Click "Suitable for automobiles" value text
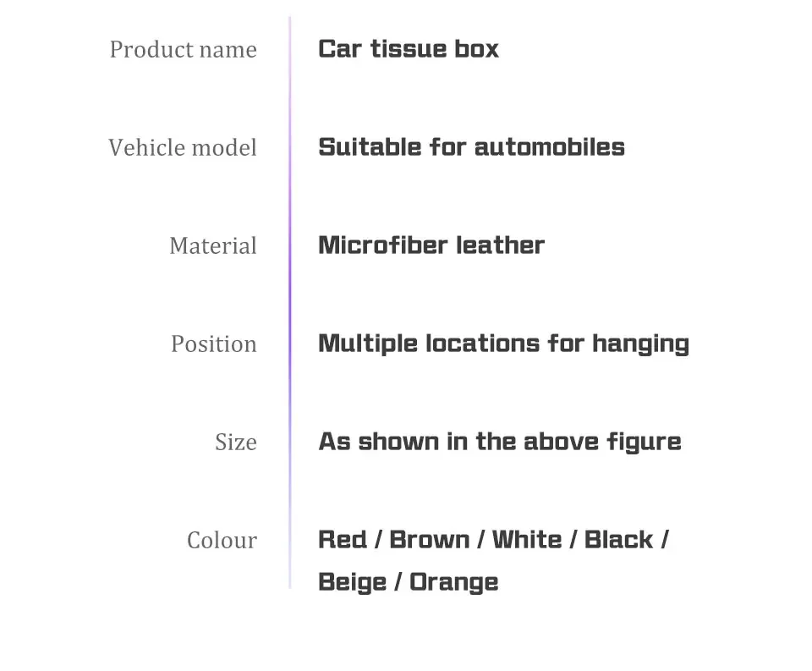This screenshot has height=671, width=812. tap(471, 147)
